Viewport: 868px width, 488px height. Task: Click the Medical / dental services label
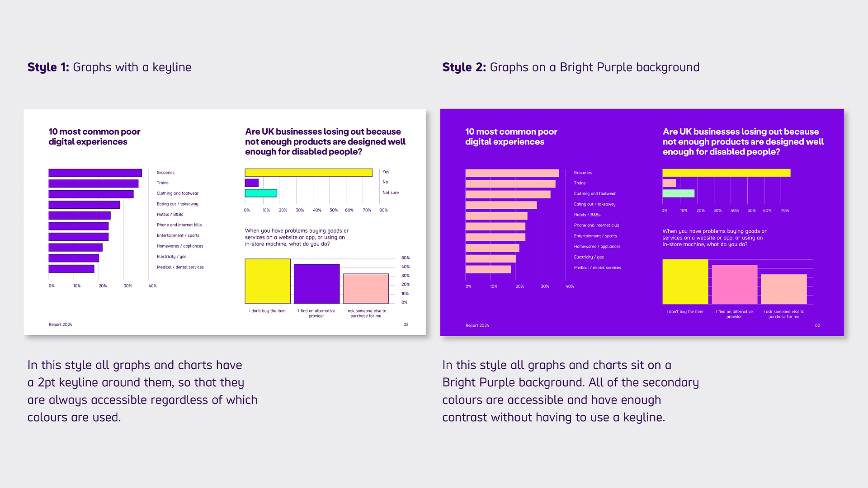(x=179, y=267)
